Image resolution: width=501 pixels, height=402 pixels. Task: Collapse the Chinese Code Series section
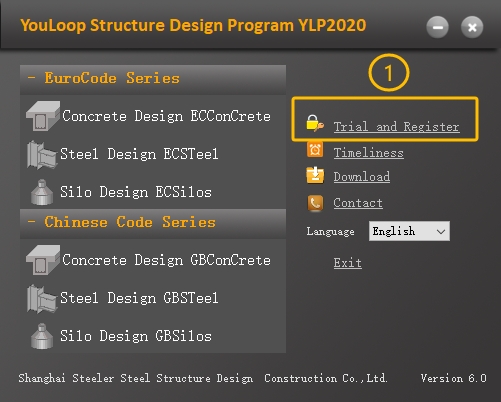(32, 222)
